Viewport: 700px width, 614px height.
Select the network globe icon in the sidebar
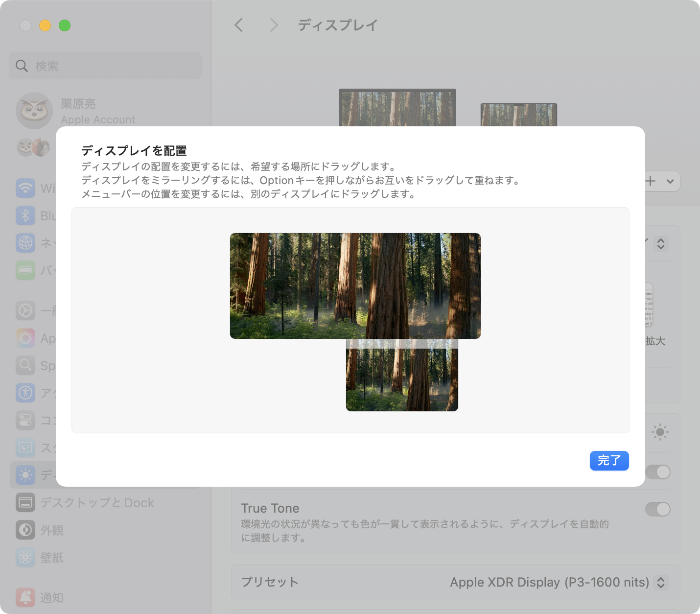(x=25, y=243)
